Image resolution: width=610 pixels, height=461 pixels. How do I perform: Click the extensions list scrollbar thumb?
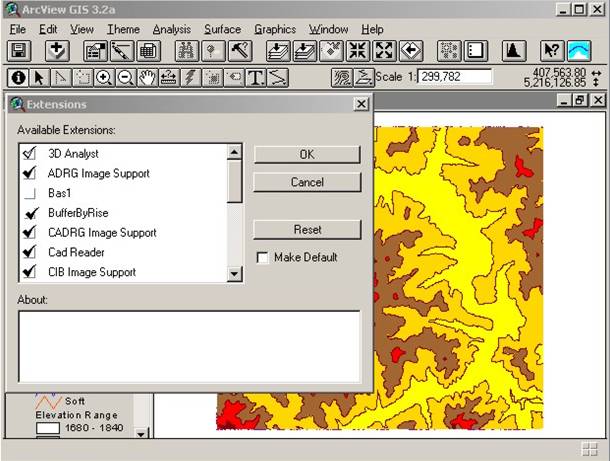point(234,181)
